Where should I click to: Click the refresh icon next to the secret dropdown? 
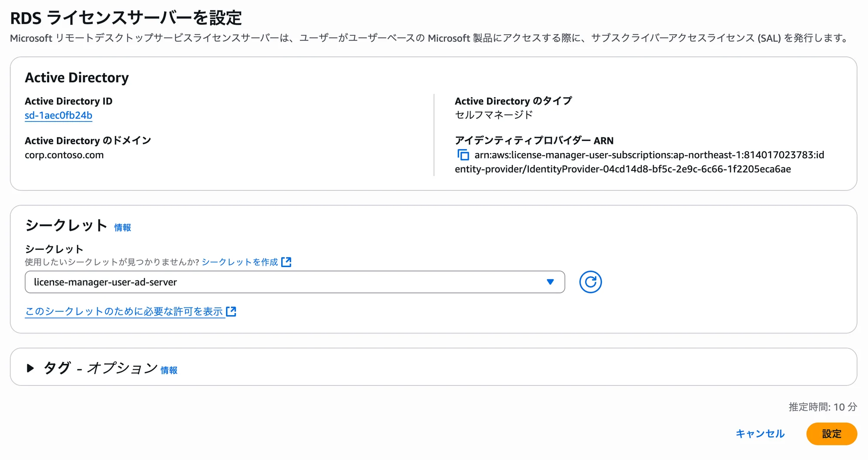591,282
